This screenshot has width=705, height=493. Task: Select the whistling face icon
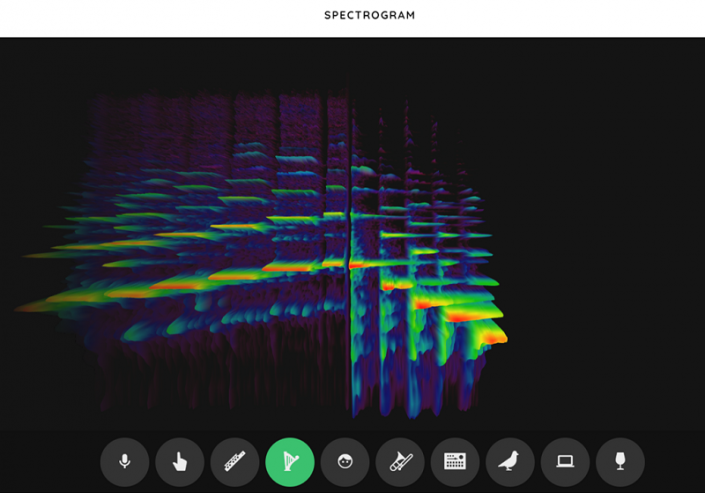click(345, 462)
